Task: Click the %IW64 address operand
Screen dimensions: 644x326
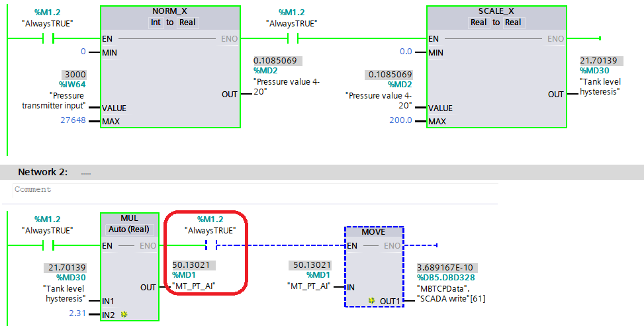Action: pos(72,85)
